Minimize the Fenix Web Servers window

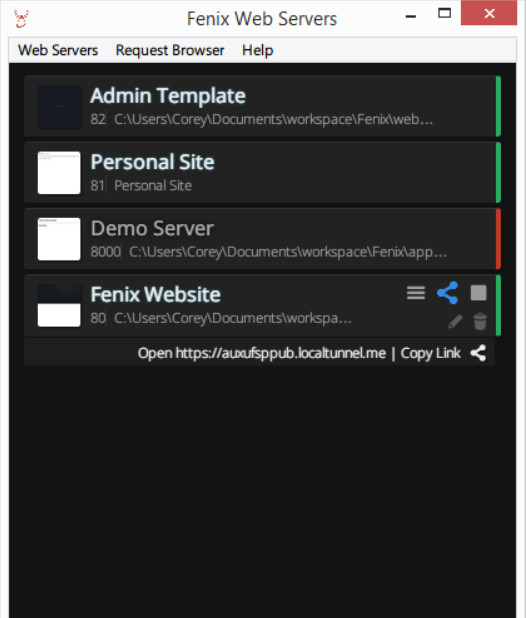point(411,16)
